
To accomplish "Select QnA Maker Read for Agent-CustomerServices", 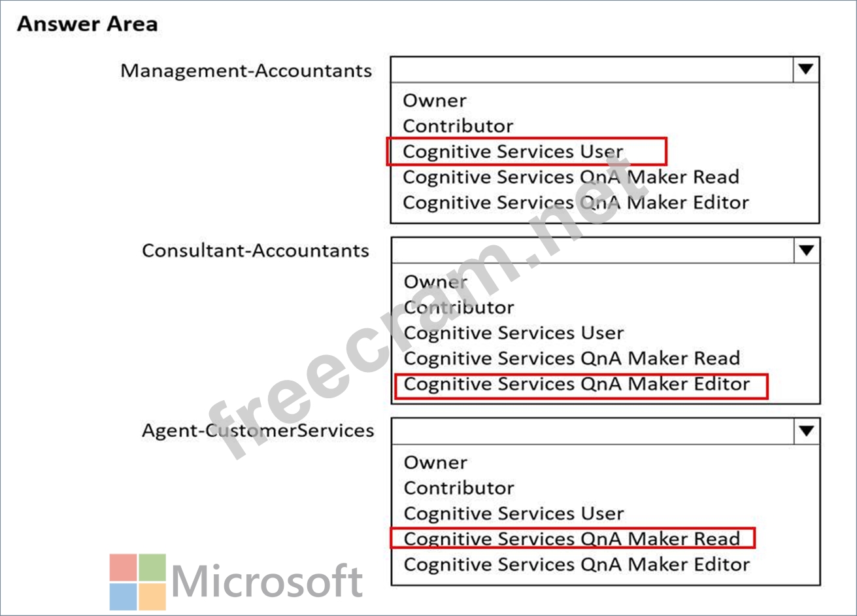I will coord(572,539).
